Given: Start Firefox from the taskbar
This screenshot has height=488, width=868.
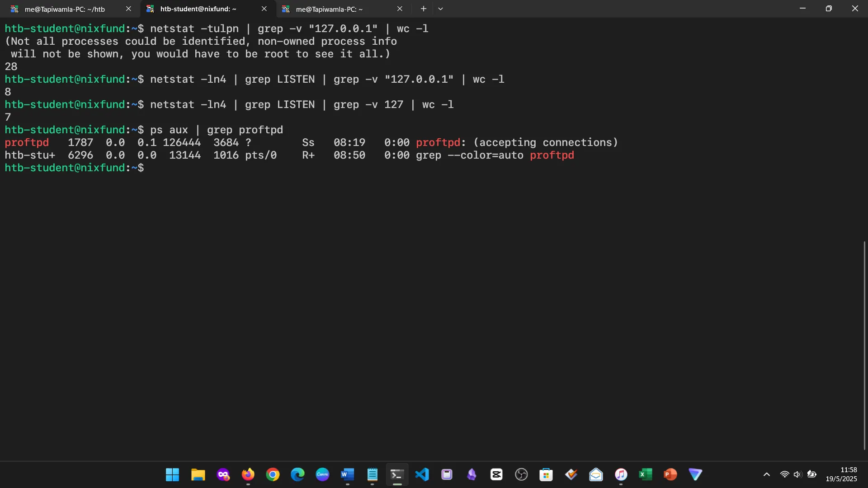Looking at the screenshot, I should (248, 474).
